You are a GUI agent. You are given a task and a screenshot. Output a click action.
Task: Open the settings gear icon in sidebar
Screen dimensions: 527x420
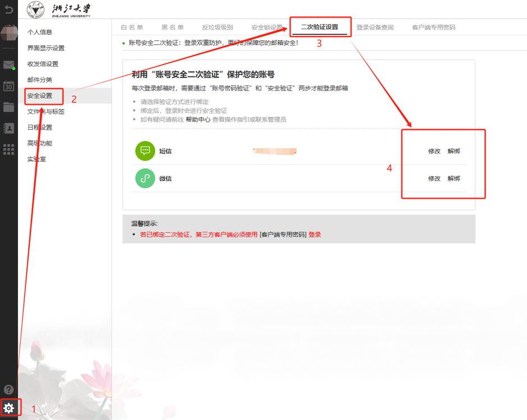click(8, 408)
